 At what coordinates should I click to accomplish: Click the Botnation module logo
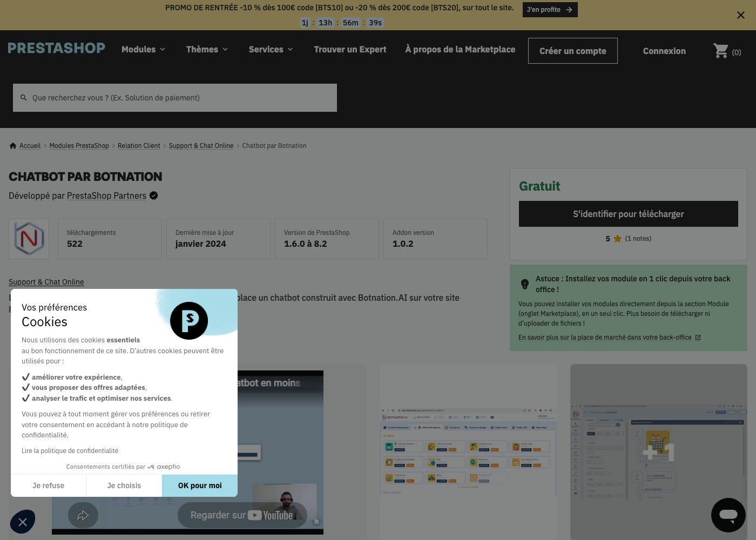tap(29, 239)
